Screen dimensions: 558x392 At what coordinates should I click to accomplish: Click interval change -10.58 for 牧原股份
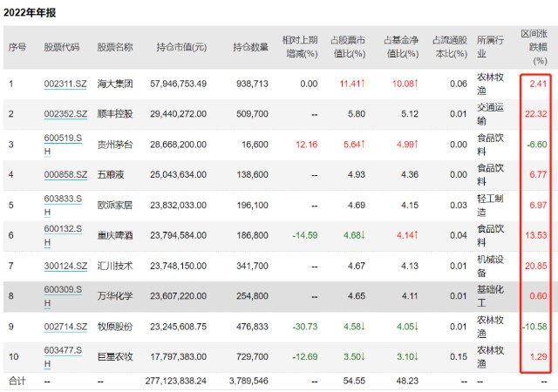(534, 327)
